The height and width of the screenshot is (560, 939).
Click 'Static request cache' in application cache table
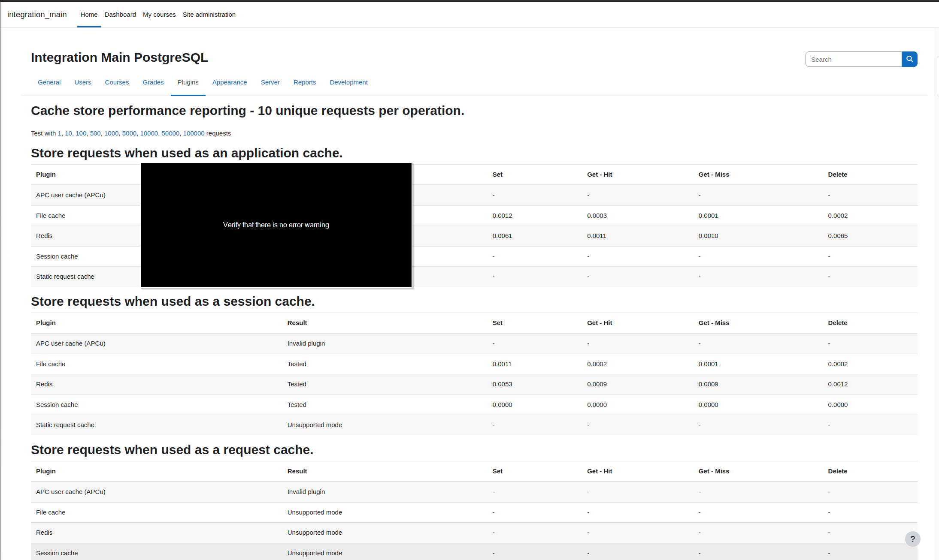[x=65, y=277]
